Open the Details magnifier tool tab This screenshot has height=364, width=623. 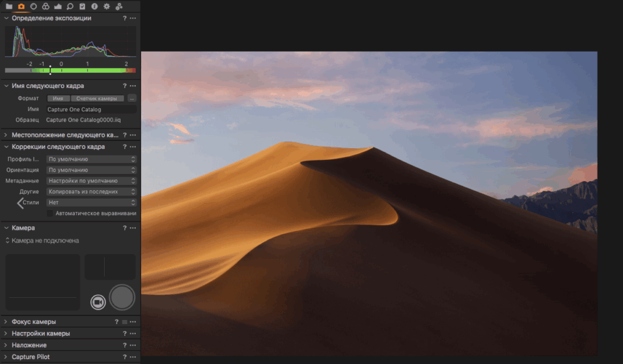70,6
